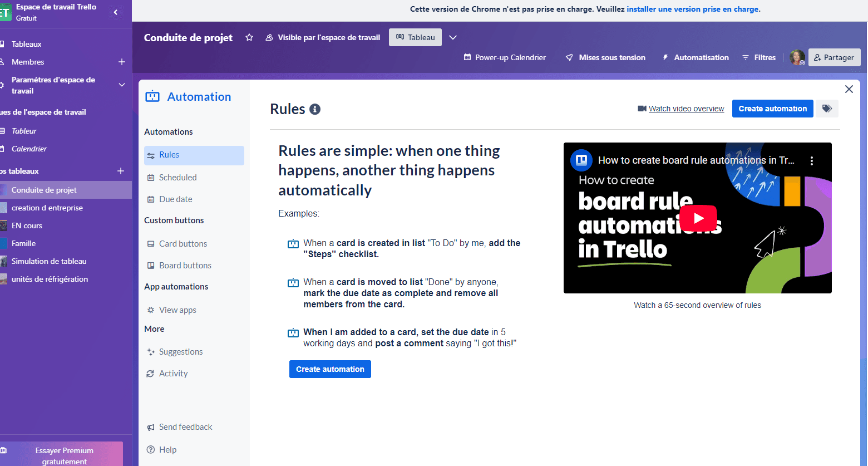The image size is (868, 466).
Task: Open Automatisation in board header
Action: pos(696,57)
